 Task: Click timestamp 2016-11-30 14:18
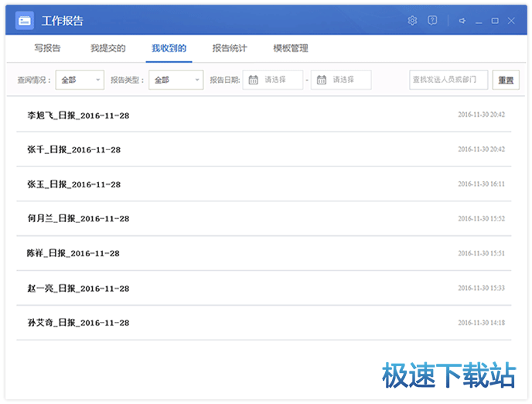point(481,322)
